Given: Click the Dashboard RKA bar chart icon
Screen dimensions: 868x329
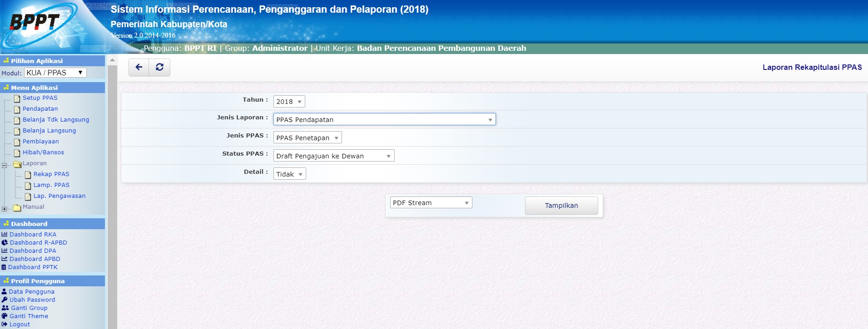Looking at the screenshot, I should pos(5,234).
